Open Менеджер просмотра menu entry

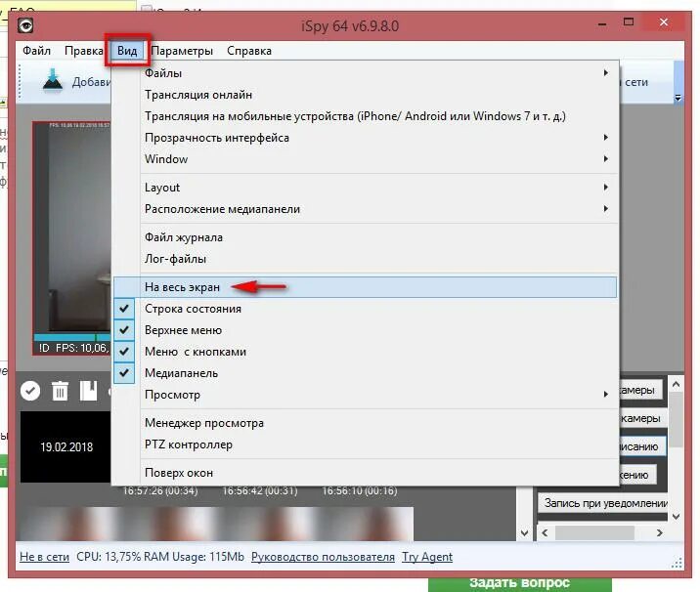366,423
